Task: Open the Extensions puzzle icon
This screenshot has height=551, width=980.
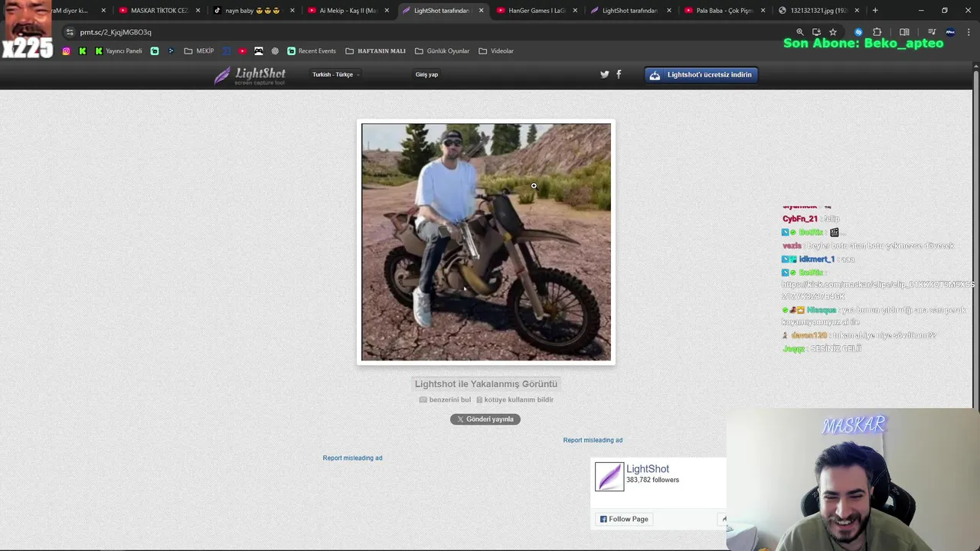Action: tap(877, 32)
